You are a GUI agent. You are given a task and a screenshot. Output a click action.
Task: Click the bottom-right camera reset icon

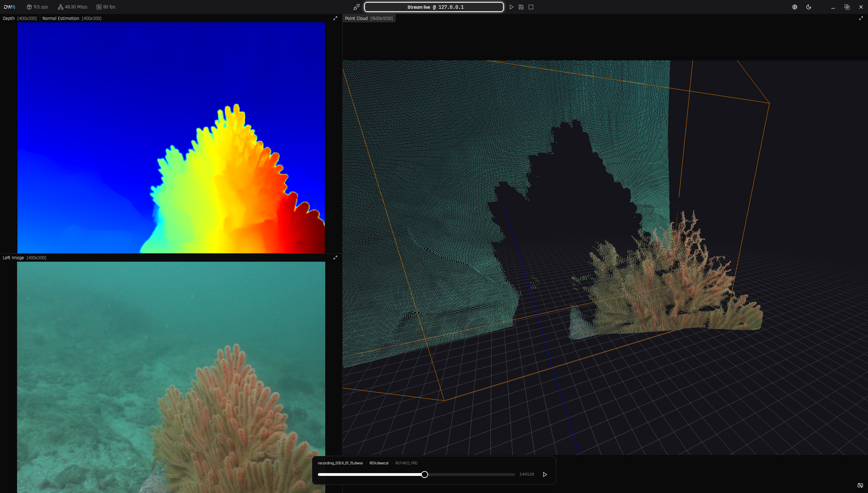(860, 485)
